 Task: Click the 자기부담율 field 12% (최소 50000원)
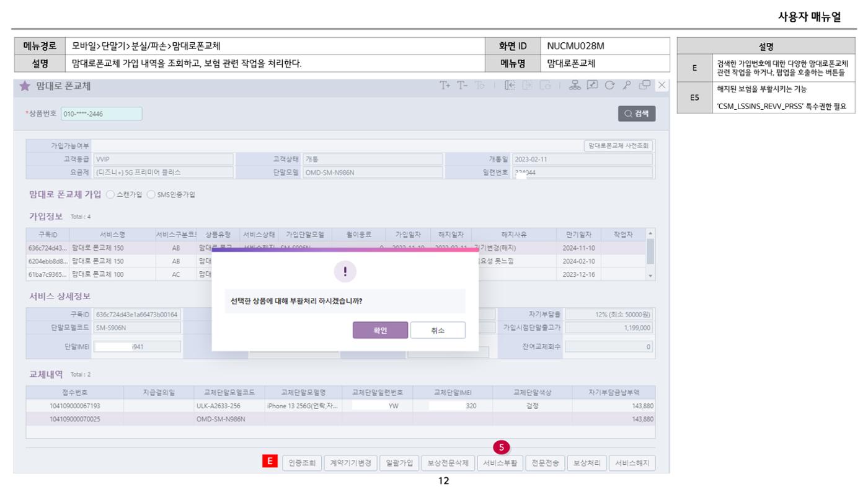click(609, 315)
